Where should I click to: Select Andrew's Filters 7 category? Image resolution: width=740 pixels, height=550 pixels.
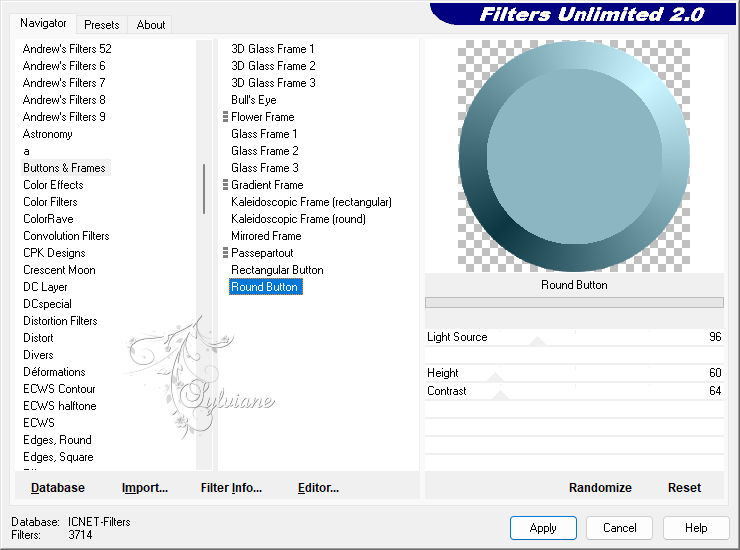tap(64, 83)
